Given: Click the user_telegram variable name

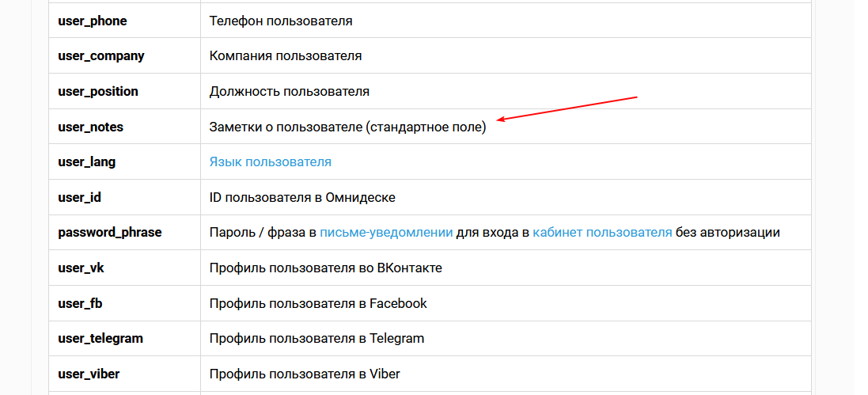Looking at the screenshot, I should (x=100, y=339).
